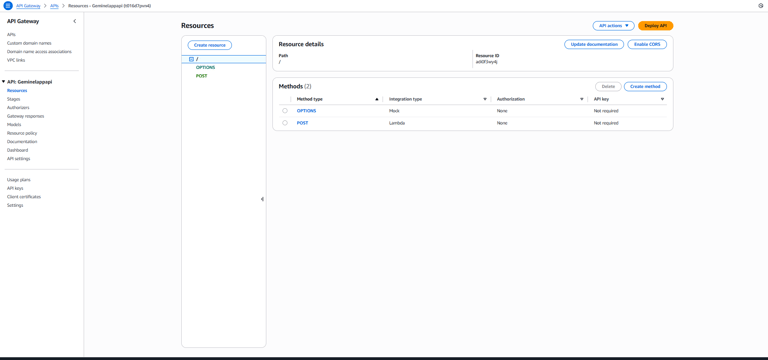Sort by Authorization column arrow
This screenshot has height=360, width=768.
pyautogui.click(x=581, y=99)
